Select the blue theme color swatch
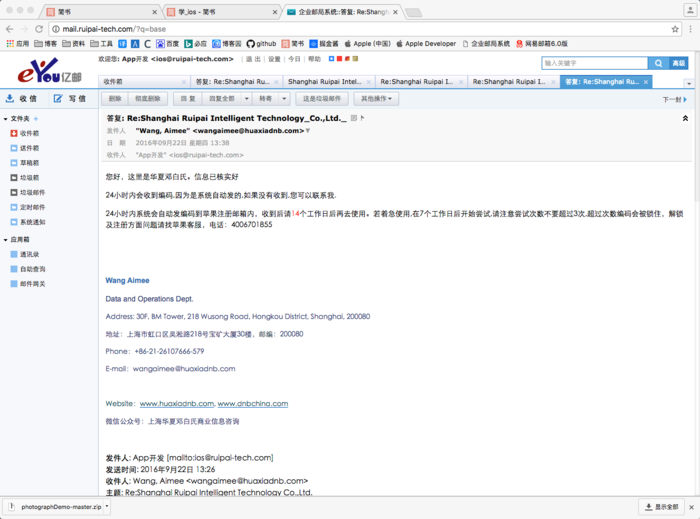Screen dimensions: 700x519 (x=331, y=58)
